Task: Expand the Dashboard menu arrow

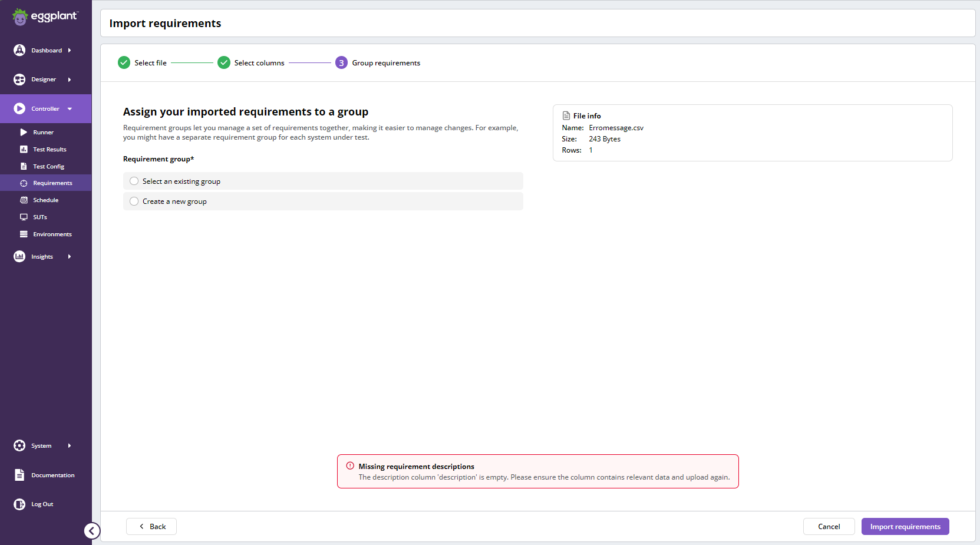Action: [x=70, y=50]
